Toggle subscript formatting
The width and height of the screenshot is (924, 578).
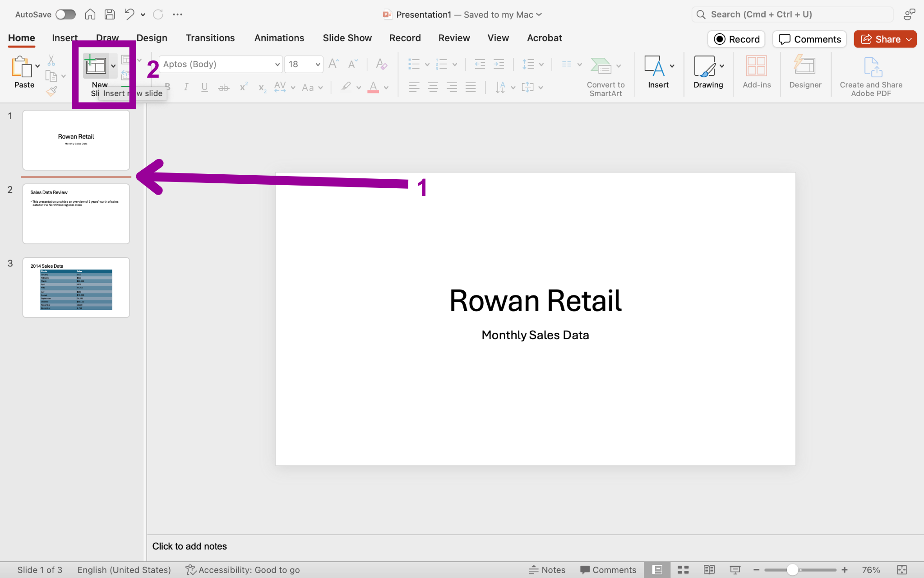click(262, 88)
